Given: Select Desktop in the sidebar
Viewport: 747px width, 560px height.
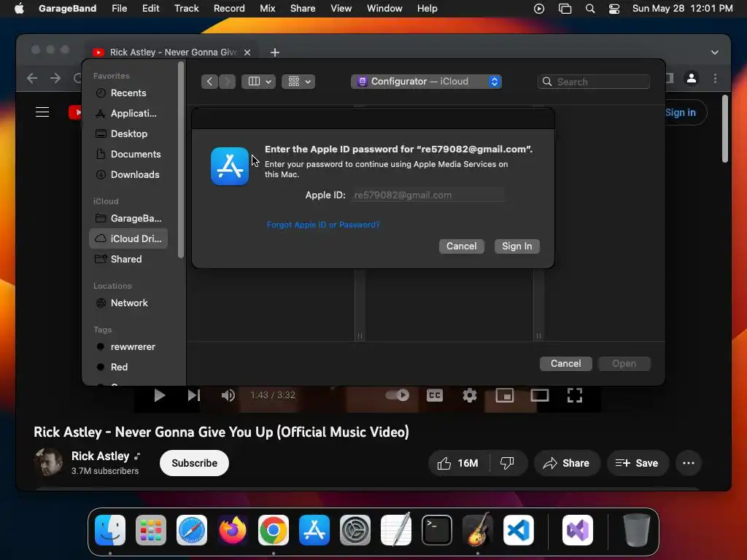Looking at the screenshot, I should pos(128,134).
